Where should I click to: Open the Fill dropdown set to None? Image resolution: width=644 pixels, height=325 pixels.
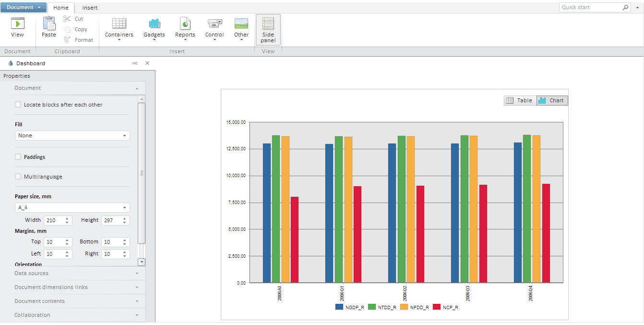point(72,136)
